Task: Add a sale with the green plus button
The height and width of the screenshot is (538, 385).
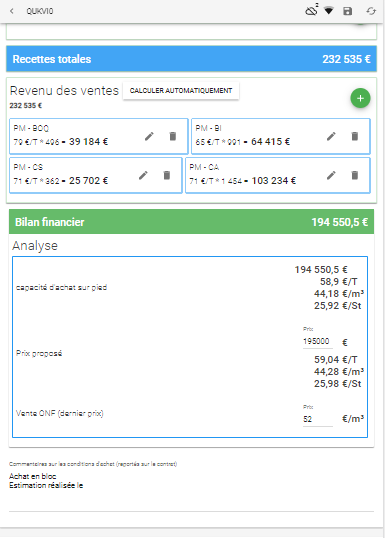Action: coord(360,98)
